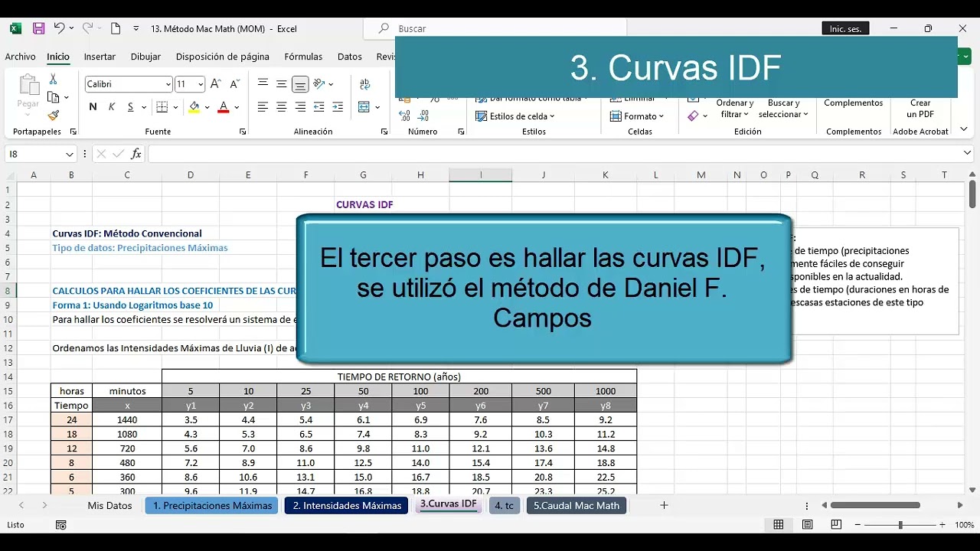This screenshot has width=980, height=551.
Task: Adjust the zoom slider
Action: [x=900, y=525]
